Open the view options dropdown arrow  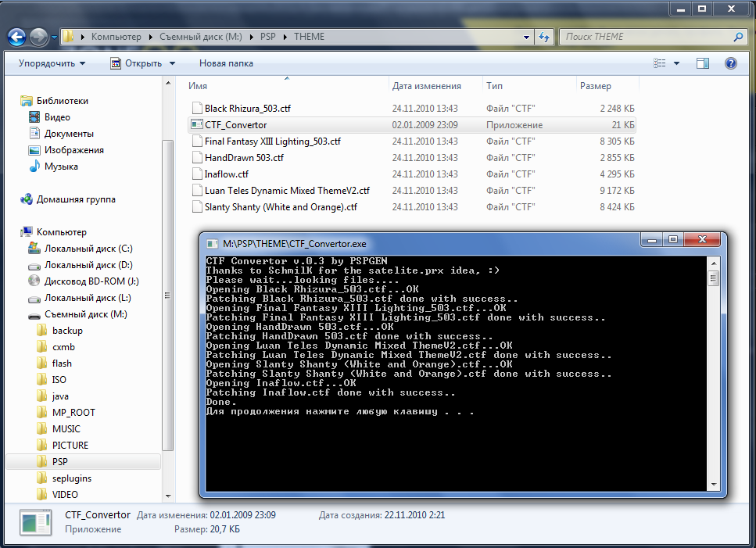click(x=676, y=63)
